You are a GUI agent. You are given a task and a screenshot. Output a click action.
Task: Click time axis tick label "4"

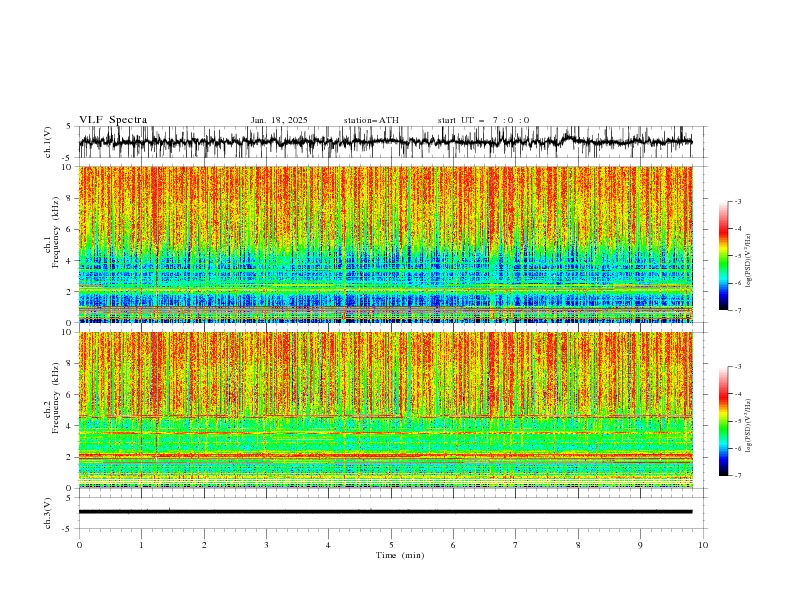(x=328, y=545)
